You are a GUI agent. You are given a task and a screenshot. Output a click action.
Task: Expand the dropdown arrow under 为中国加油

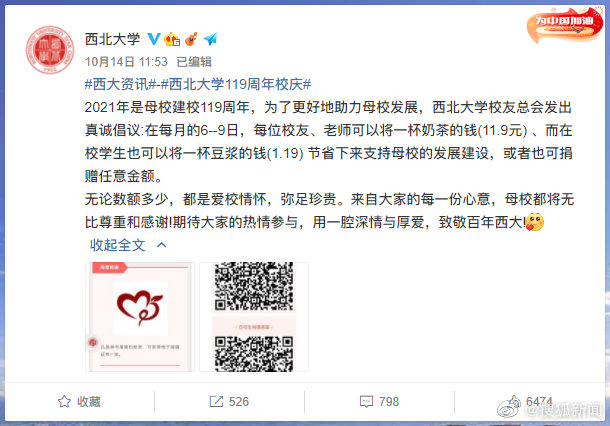[578, 30]
